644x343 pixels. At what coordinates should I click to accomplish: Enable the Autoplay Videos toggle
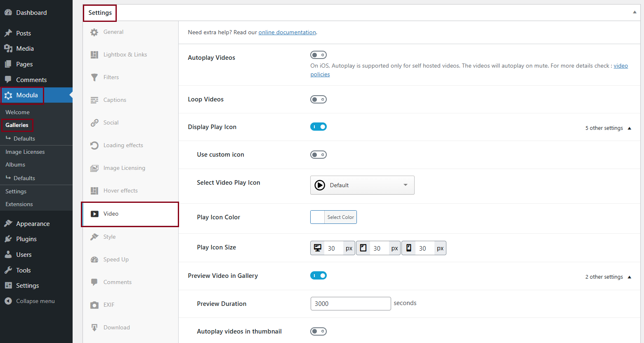point(318,55)
